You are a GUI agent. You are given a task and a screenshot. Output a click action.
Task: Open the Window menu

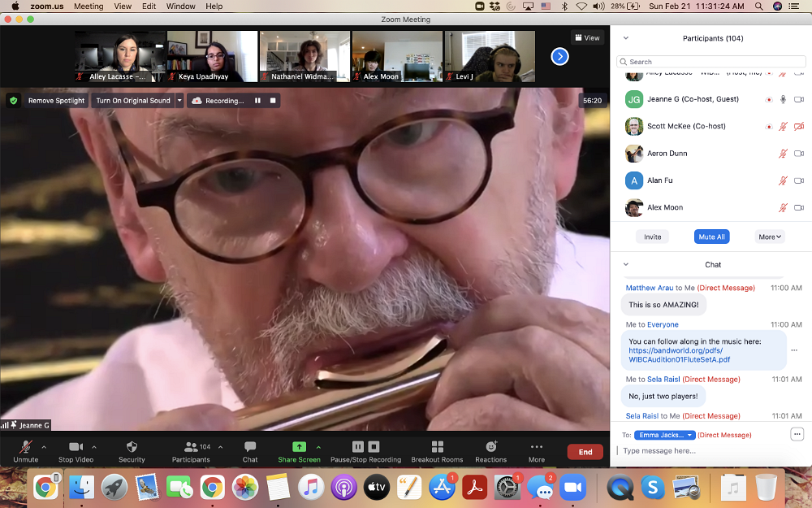[x=181, y=7]
